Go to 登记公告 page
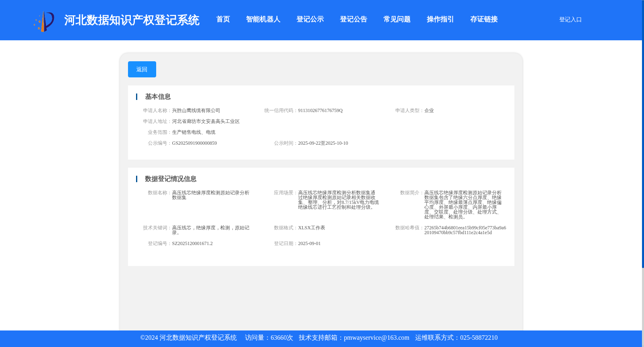Screen dimensions: 644x347 (x=353, y=19)
